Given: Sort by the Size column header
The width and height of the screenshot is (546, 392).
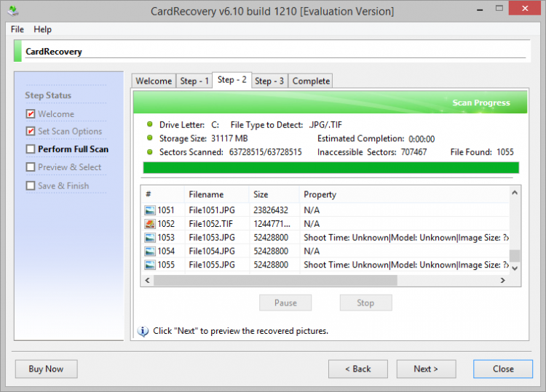Looking at the screenshot, I should click(274, 194).
